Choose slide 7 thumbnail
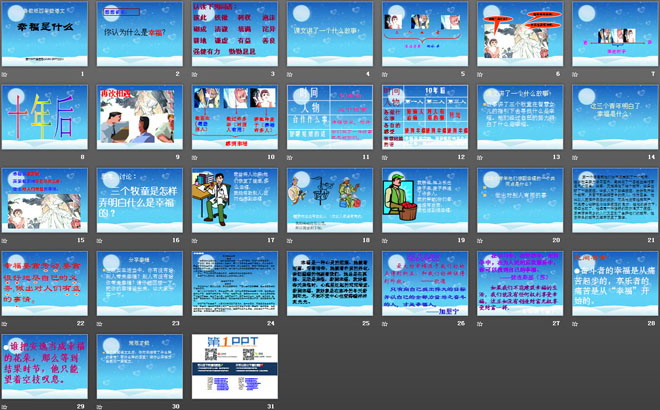The width and height of the screenshot is (660, 410). (615, 34)
